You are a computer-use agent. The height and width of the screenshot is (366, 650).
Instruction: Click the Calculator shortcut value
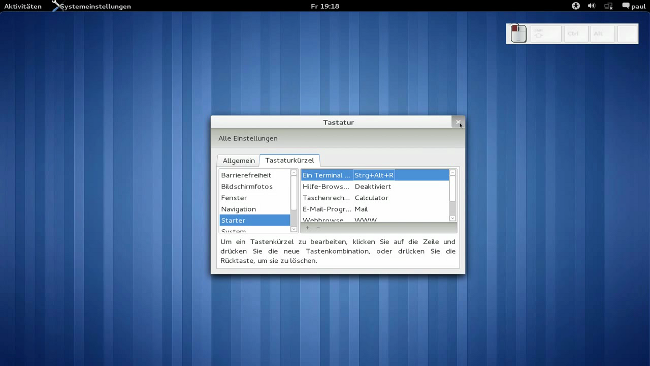click(x=371, y=198)
